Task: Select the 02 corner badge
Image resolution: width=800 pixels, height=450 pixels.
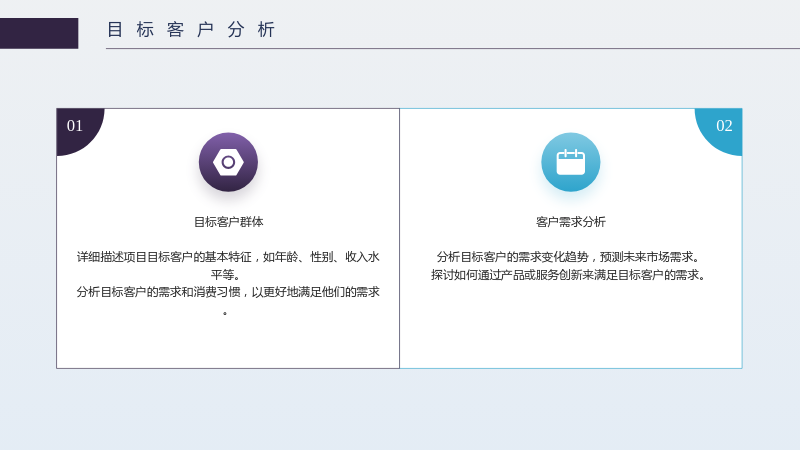Action: coord(718,132)
